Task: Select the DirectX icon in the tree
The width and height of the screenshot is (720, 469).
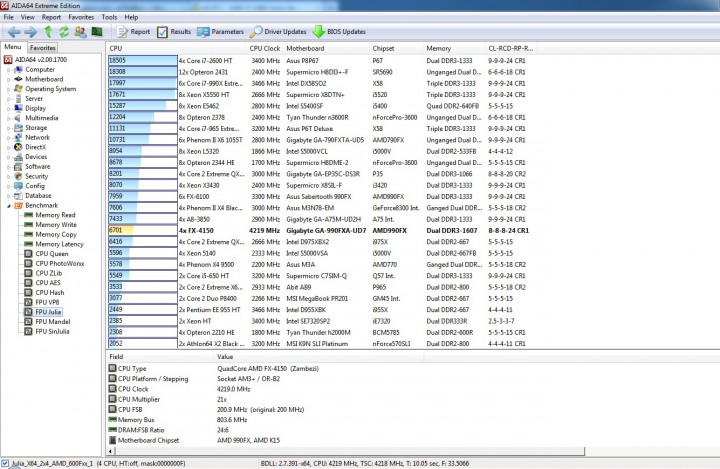Action: (18, 147)
